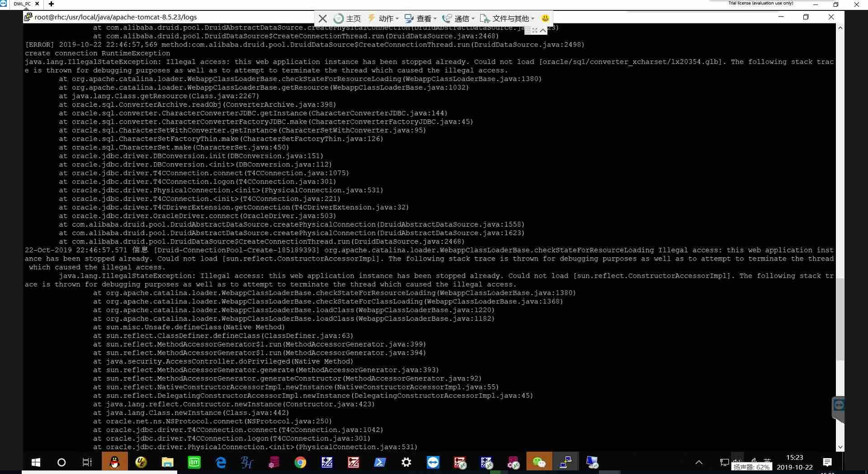Show hidden system tray icons

point(699,462)
